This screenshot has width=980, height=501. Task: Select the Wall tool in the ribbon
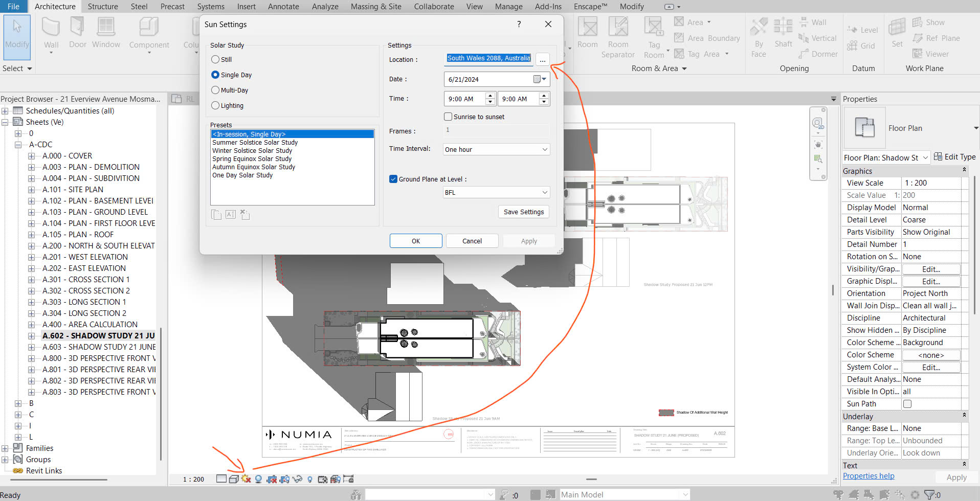coord(51,33)
